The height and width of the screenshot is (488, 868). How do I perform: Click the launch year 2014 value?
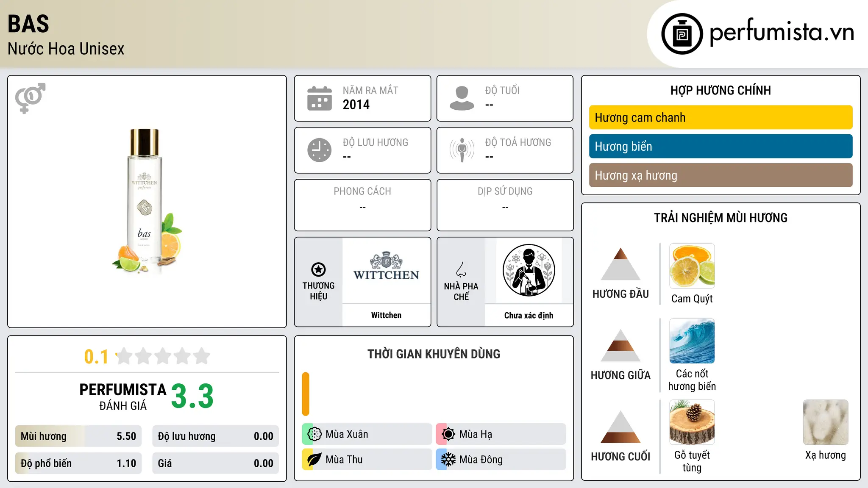356,105
